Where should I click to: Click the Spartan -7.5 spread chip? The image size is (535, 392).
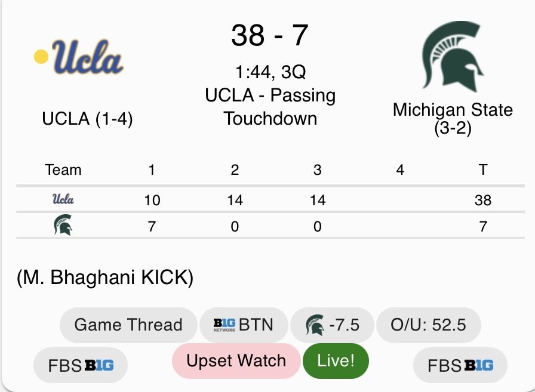pyautogui.click(x=332, y=325)
